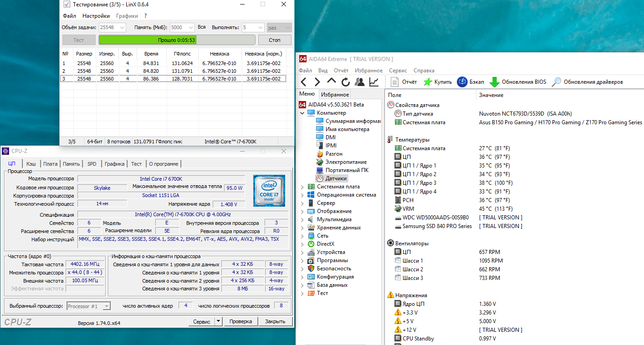Screen dimensions: 644x345
Task: Open Память (МиБ) dropdown in LinX
Action: [182, 27]
